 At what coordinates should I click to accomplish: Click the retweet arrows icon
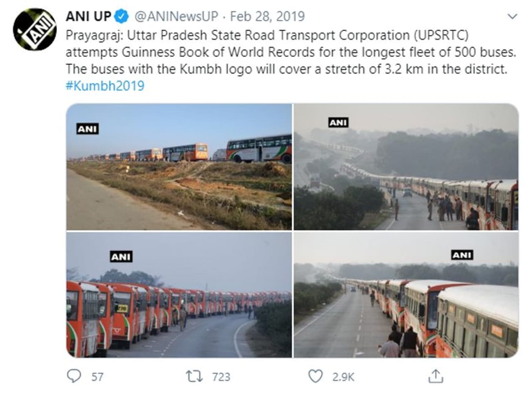195,376
